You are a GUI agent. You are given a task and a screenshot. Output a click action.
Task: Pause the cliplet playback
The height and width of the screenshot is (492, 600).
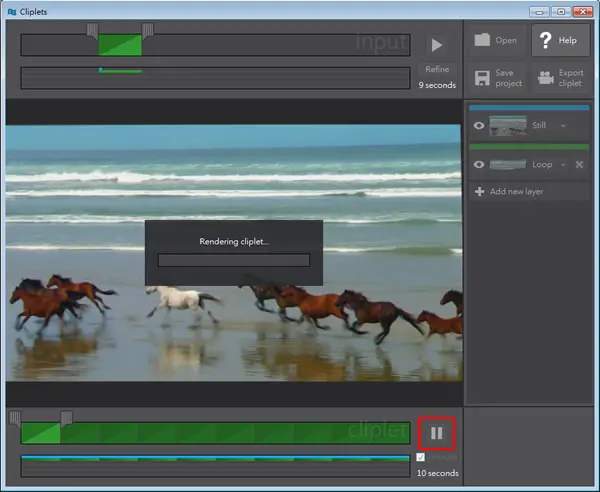pos(437,433)
